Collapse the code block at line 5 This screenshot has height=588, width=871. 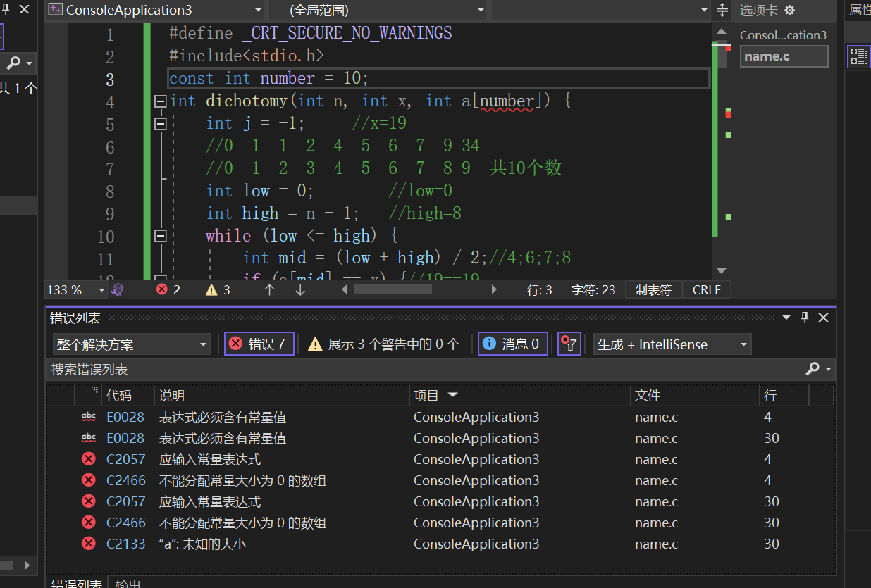point(160,124)
